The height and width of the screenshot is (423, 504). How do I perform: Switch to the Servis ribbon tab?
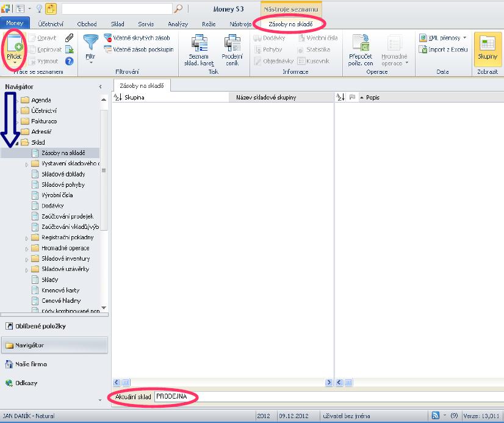146,24
